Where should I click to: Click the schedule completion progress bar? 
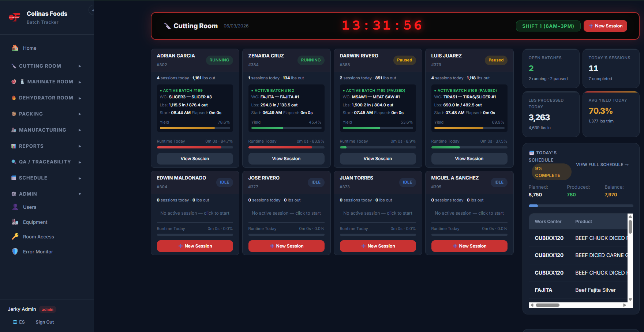point(581,206)
